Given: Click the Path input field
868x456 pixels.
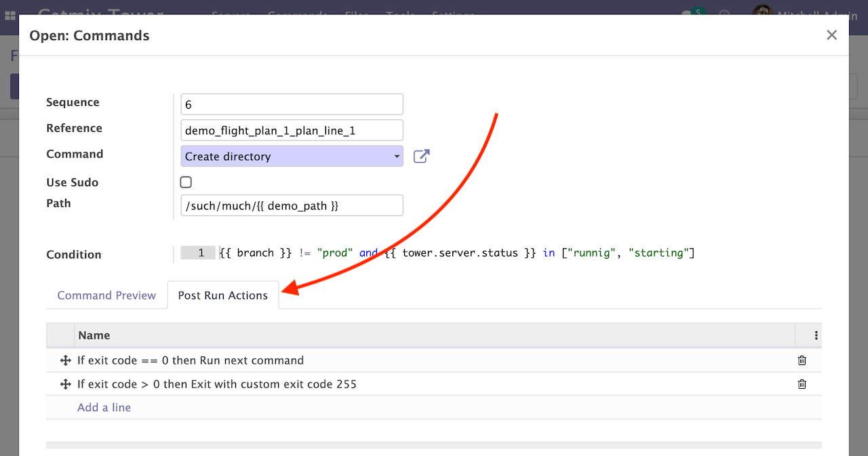Looking at the screenshot, I should [292, 206].
